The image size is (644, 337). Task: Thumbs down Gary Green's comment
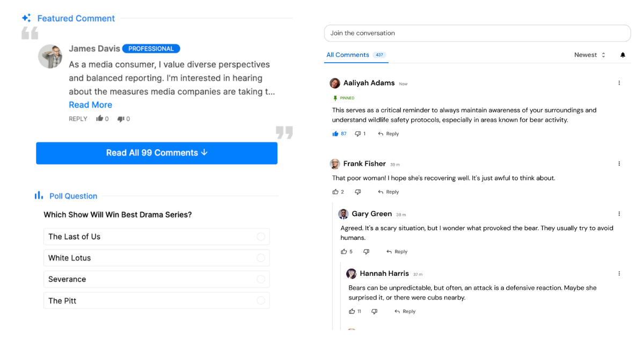(367, 252)
